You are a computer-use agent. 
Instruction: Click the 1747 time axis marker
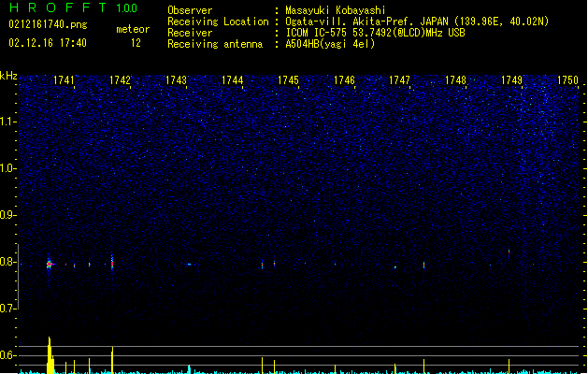400,80
